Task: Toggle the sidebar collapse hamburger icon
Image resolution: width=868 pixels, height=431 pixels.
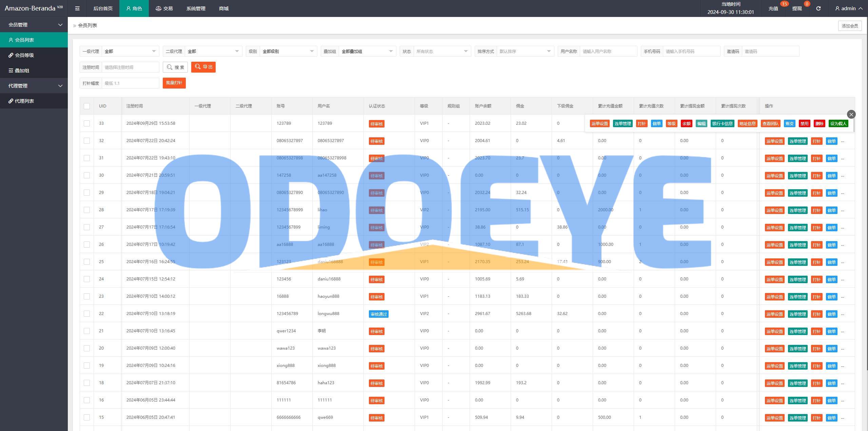Action: click(x=77, y=8)
